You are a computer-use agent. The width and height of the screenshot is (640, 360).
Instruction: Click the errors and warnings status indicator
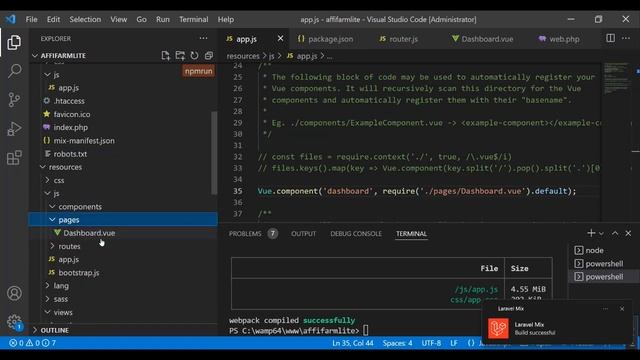(33, 343)
